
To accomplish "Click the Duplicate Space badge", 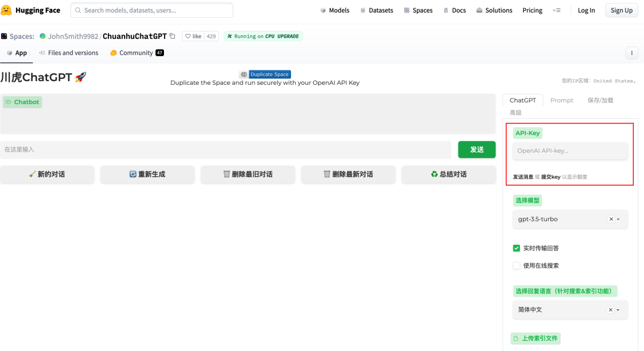I will 265,75.
